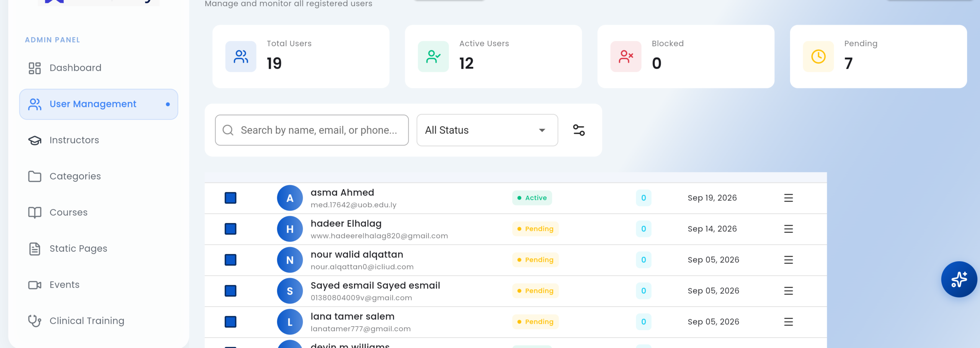This screenshot has height=348, width=980.
Task: Toggle checkbox for lana tamer salem
Action: [230, 322]
